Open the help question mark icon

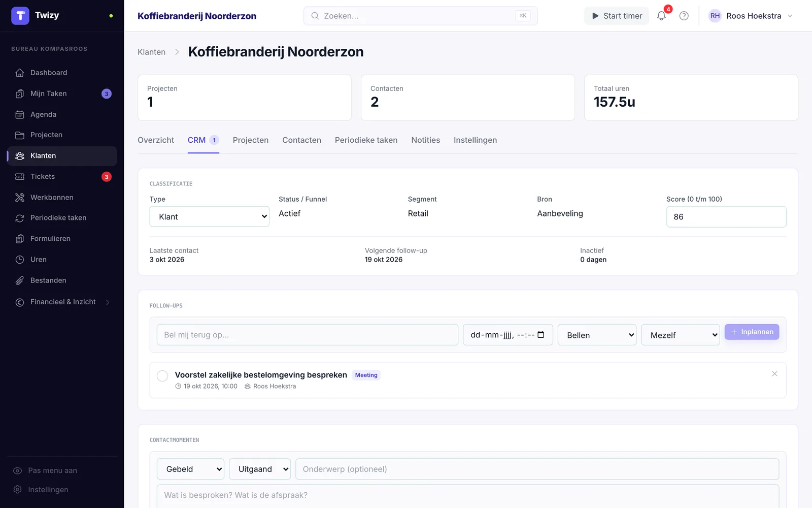click(x=684, y=16)
